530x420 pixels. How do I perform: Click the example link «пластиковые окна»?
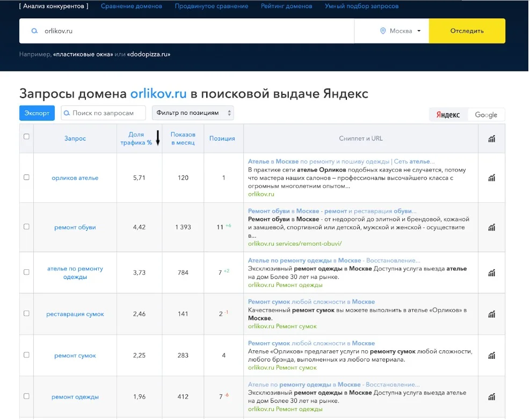point(83,54)
